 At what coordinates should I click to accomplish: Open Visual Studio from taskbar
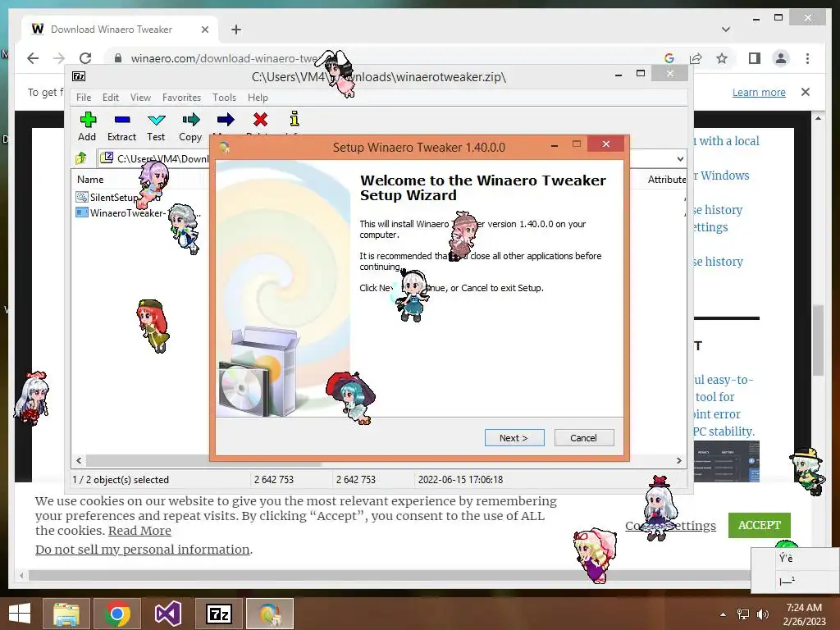pyautogui.click(x=167, y=614)
